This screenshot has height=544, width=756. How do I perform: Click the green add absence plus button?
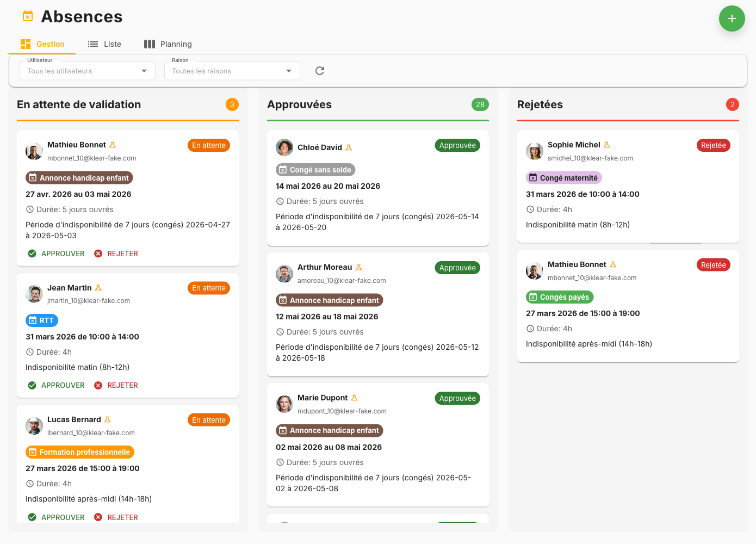(732, 18)
